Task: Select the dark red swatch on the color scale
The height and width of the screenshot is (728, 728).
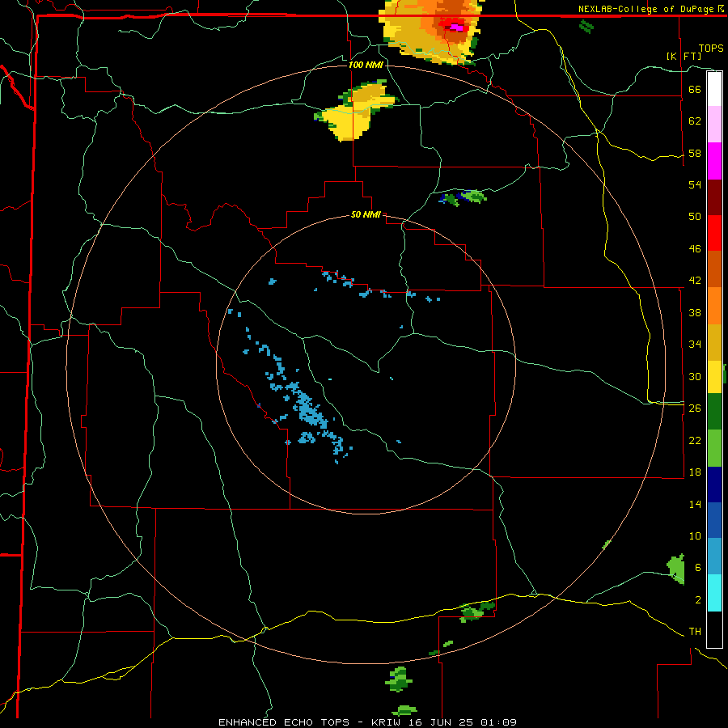Action: click(714, 197)
